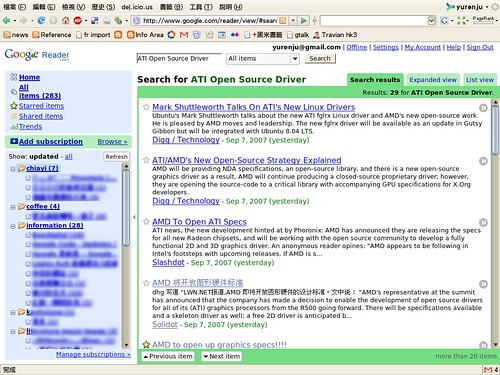Click the Add subscription icon
The width and height of the screenshot is (500, 375).
[14, 141]
